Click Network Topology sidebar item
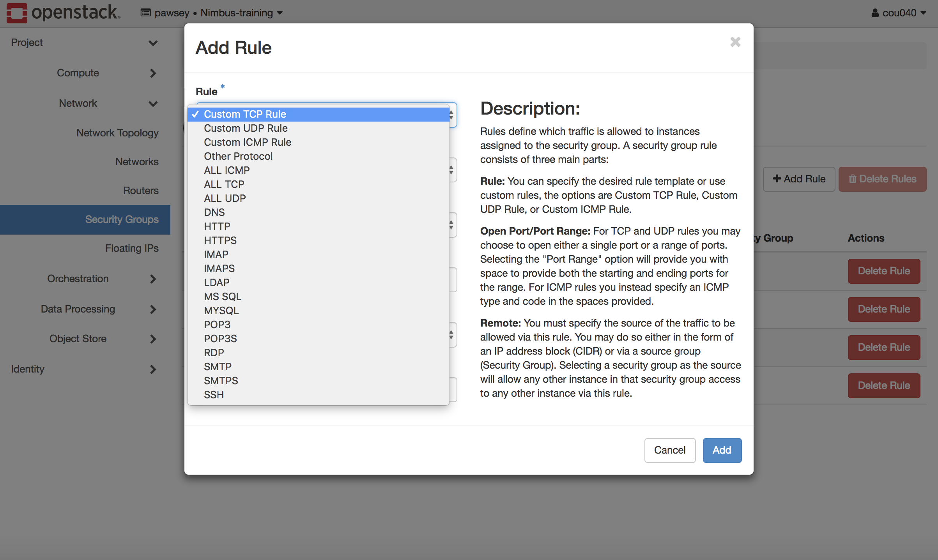This screenshot has width=938, height=560. (x=117, y=132)
